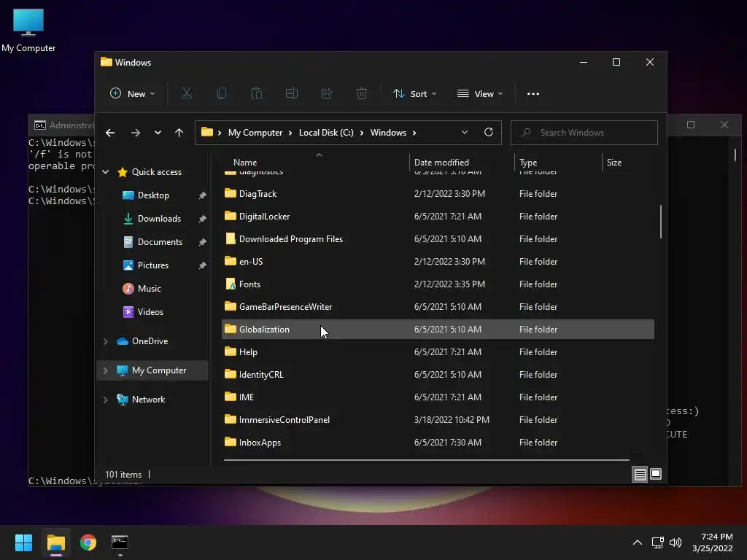Viewport: 747px width, 560px height.
Task: Click the Share icon in toolbar
Action: [x=327, y=94]
